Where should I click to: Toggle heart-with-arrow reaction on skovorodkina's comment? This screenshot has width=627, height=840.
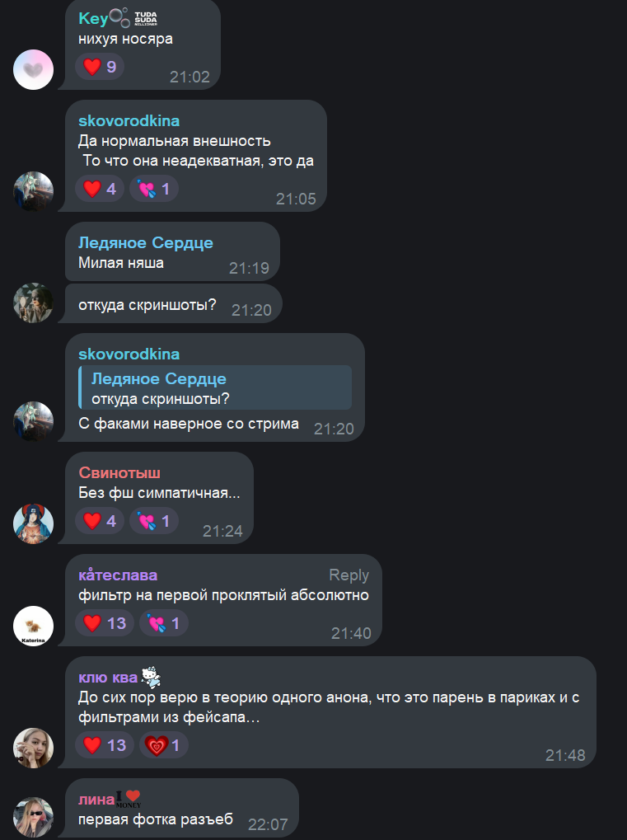(154, 189)
